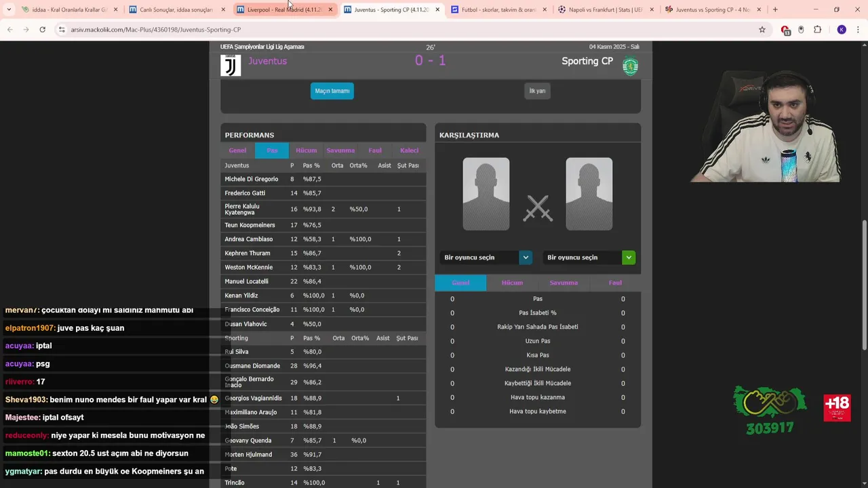Open the site information icon in address bar
The height and width of the screenshot is (488, 868).
tap(62, 30)
